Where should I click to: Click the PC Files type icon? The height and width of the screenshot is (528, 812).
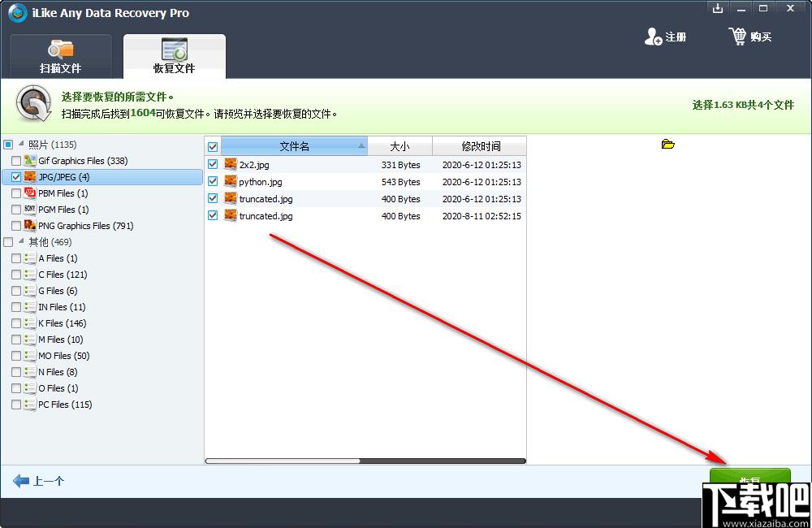30,405
